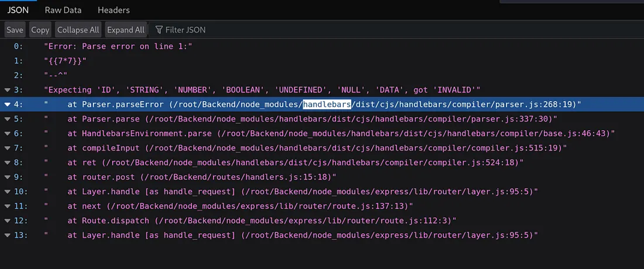The image size is (644, 269).
Task: Select the compileInput compiler.js:515:19 line
Action: 305,148
